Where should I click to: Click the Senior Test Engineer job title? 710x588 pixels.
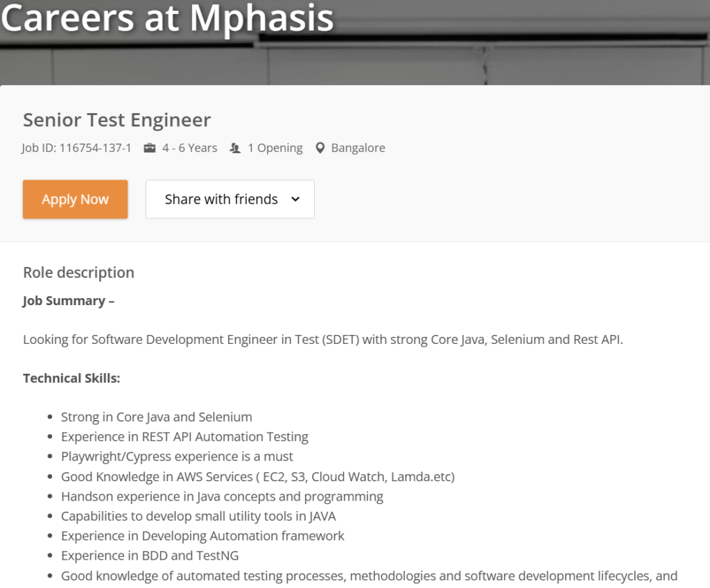click(x=116, y=120)
